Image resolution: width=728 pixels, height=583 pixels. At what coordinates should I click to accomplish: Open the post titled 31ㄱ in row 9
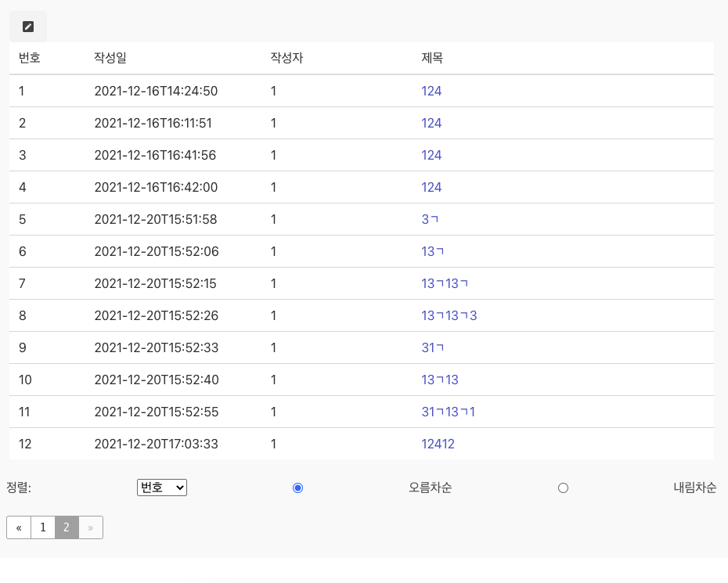point(433,347)
